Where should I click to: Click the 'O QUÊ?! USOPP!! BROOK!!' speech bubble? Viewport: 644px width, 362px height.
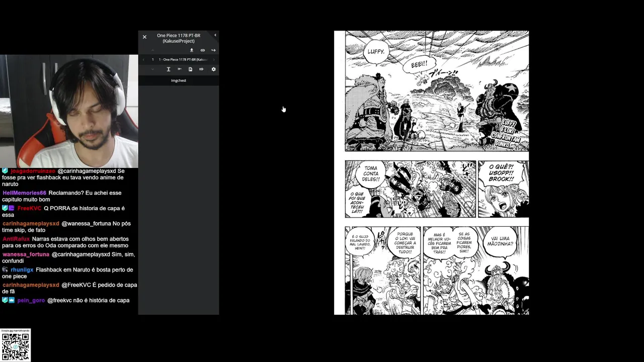[x=501, y=173]
